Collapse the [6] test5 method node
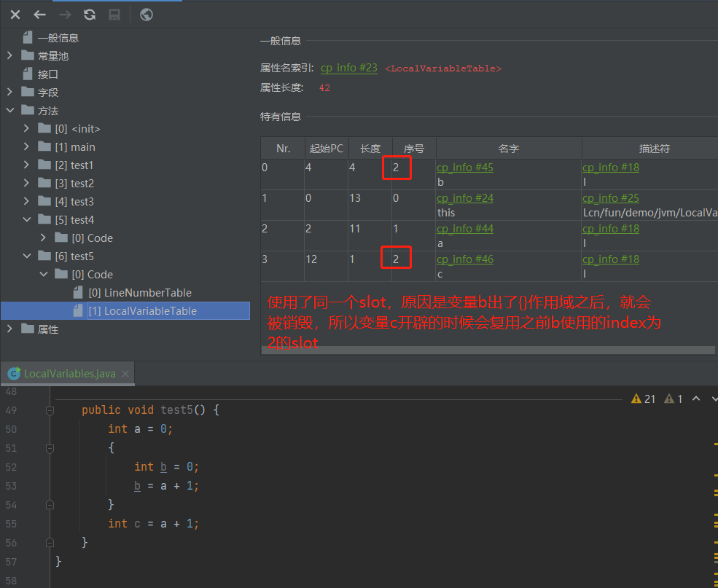The height and width of the screenshot is (588, 718). [x=26, y=256]
